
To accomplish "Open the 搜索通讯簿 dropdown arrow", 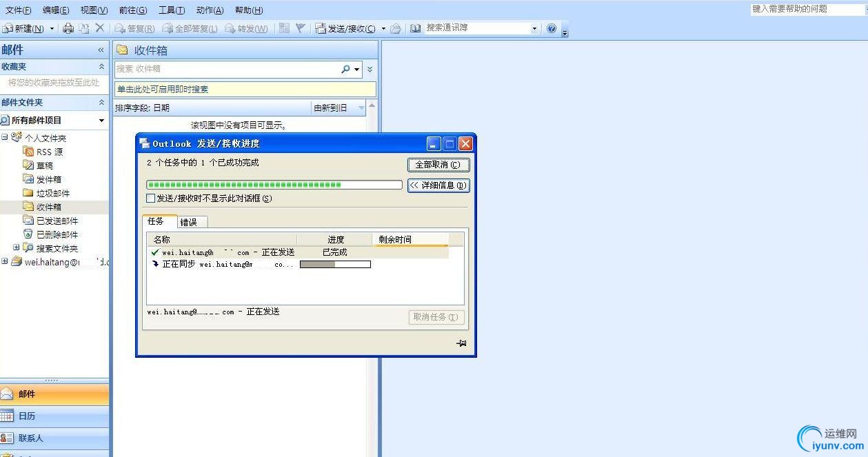I will click(534, 28).
